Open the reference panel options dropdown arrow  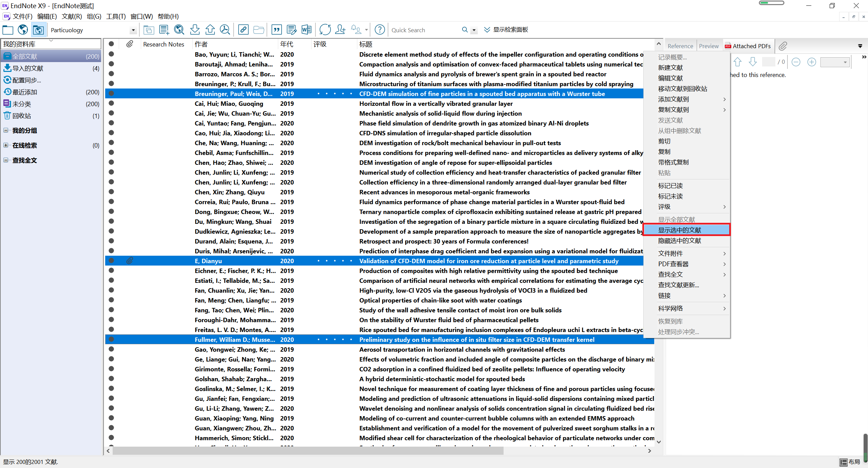(x=860, y=46)
